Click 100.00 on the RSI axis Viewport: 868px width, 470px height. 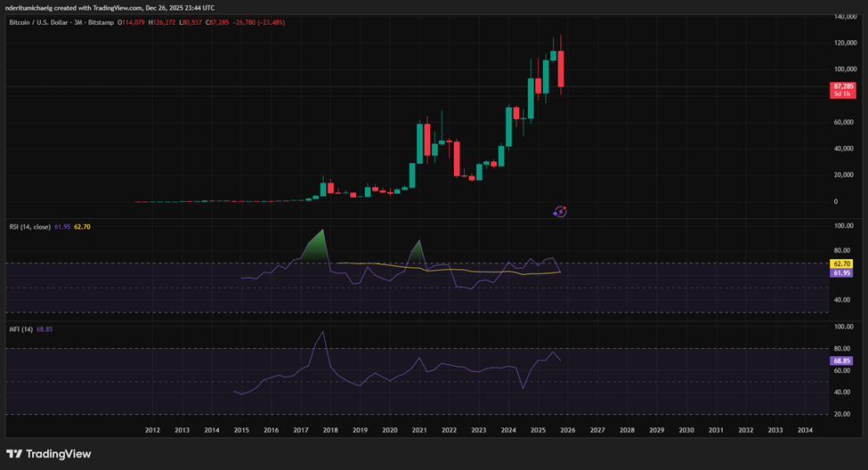coord(844,226)
